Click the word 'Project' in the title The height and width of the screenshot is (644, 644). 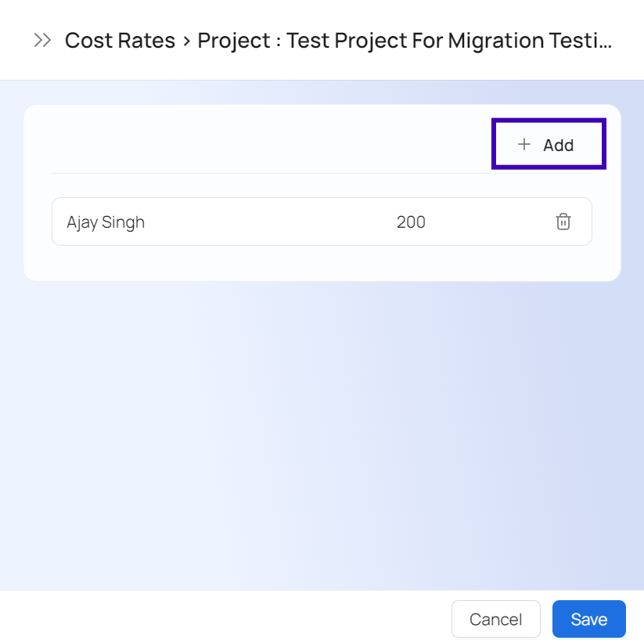[232, 41]
